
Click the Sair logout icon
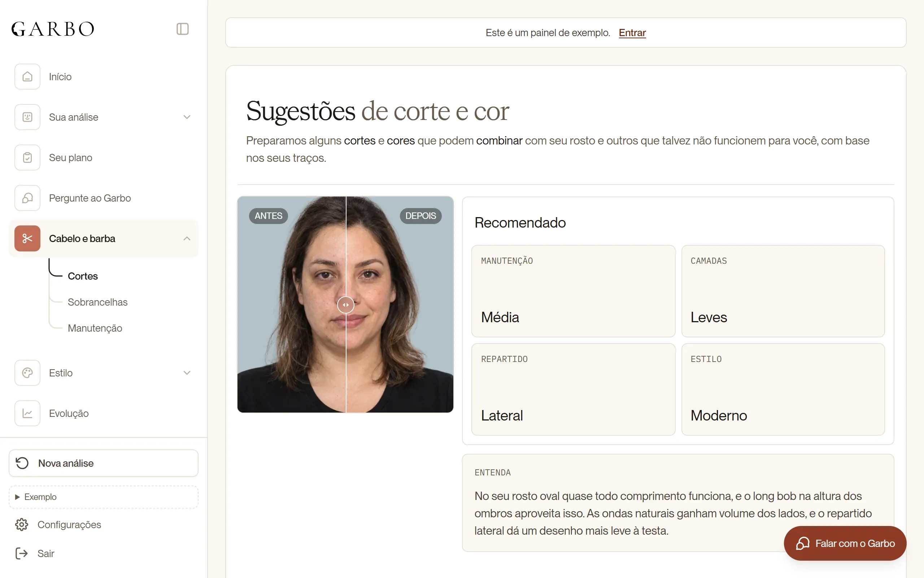(22, 553)
